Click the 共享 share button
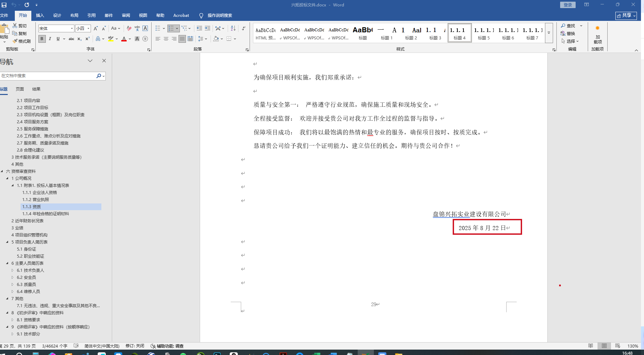Image resolution: width=644 pixels, height=355 pixels. pos(626,15)
